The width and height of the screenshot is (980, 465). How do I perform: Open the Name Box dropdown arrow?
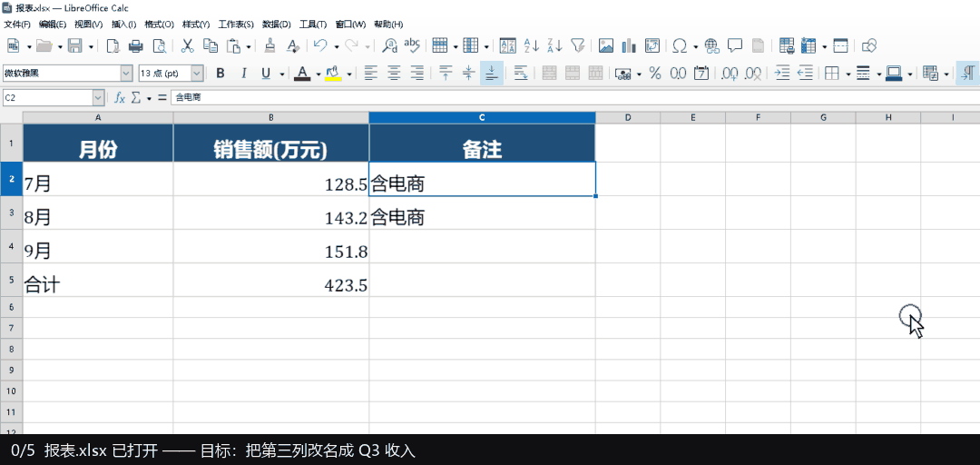point(99,97)
